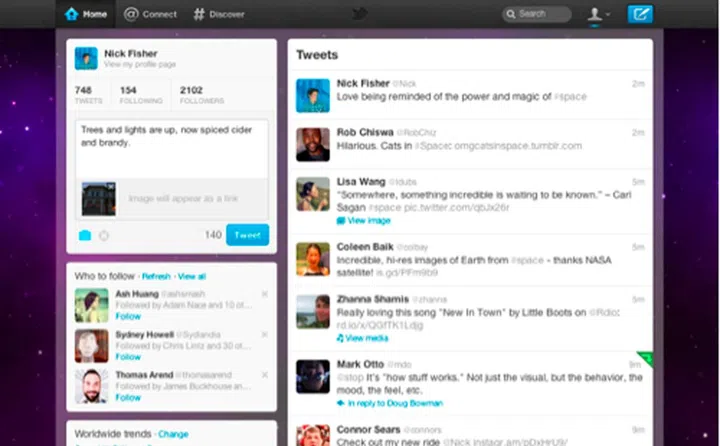This screenshot has height=446, width=720.
Task: Dismiss Ash Huang suggestion
Action: 264,294
